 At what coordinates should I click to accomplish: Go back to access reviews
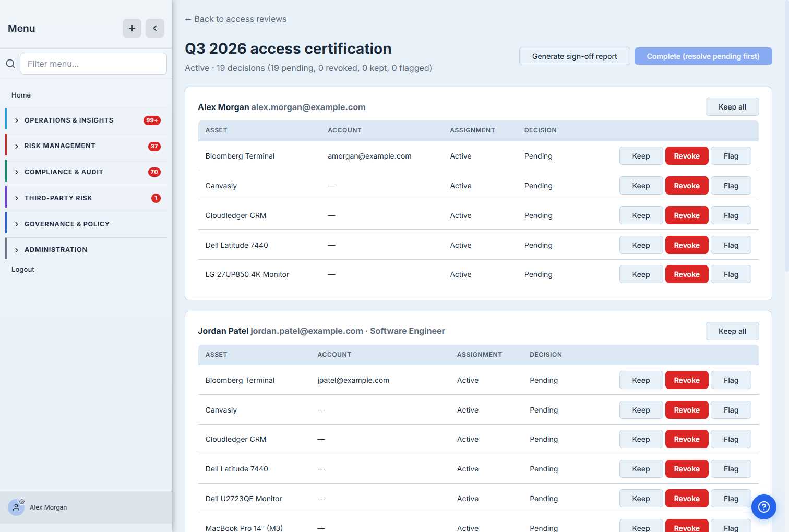[236, 19]
